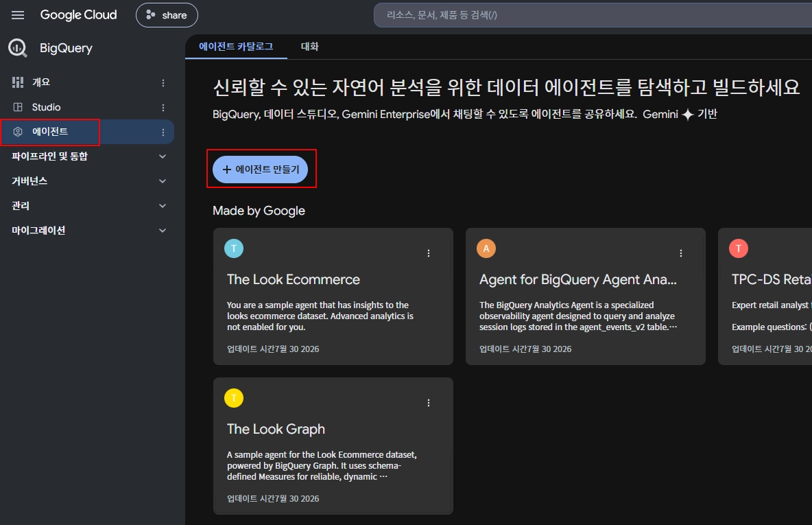Select 에이전트 in the sidebar

click(87, 132)
